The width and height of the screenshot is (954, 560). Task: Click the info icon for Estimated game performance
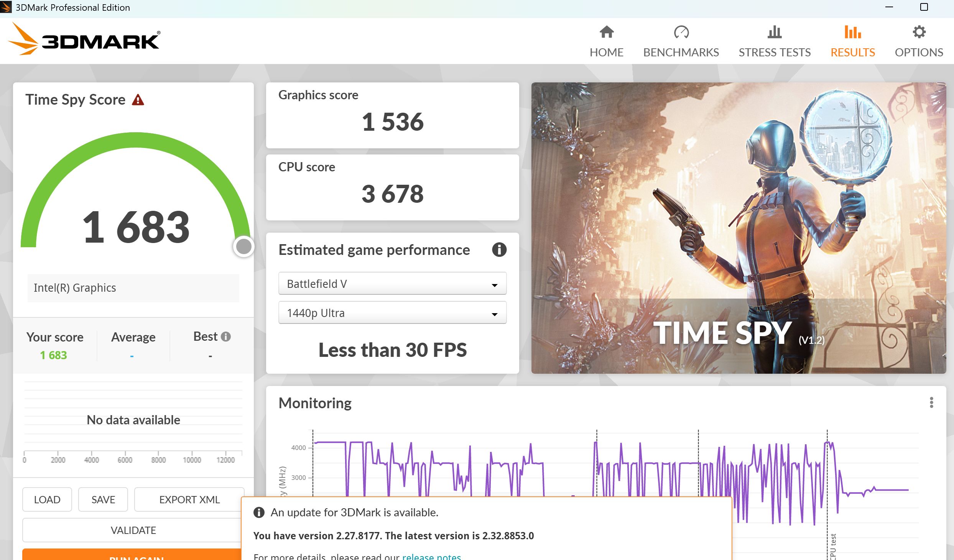tap(499, 250)
